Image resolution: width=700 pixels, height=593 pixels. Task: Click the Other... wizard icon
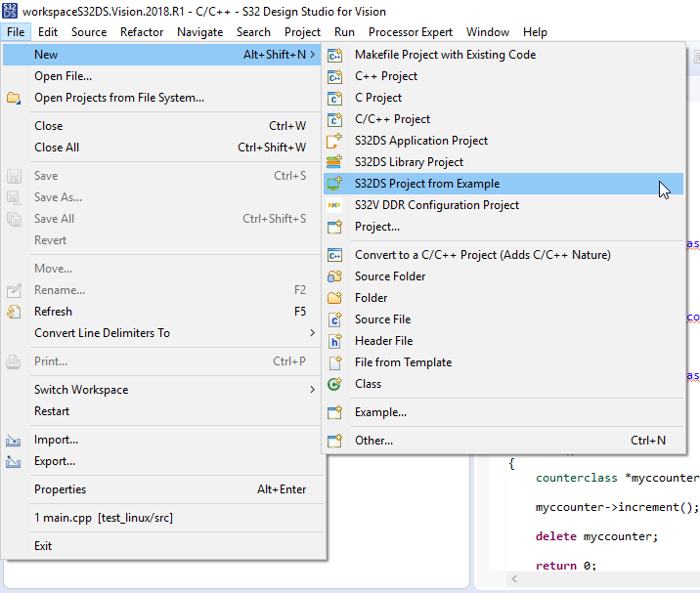(334, 441)
